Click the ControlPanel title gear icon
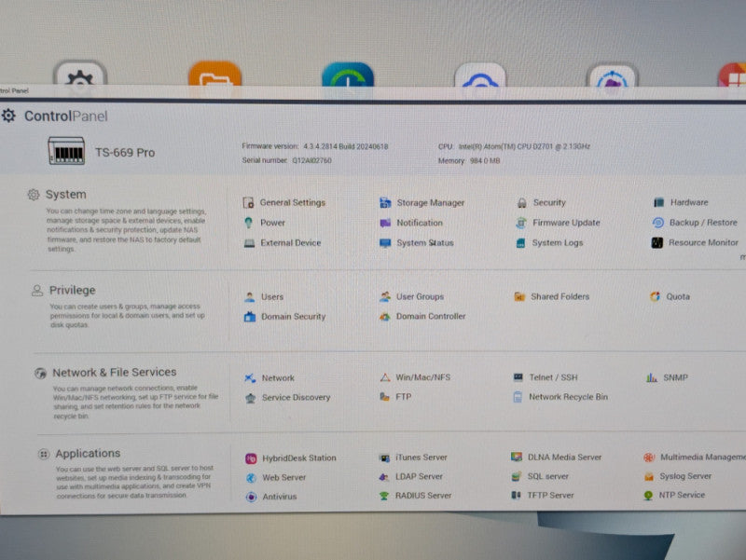Viewport: 746px width, 560px height. [x=8, y=116]
